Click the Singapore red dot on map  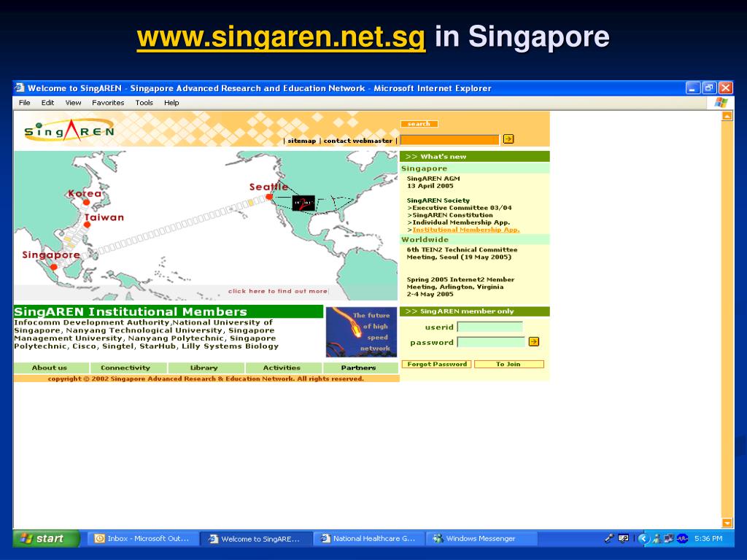[54, 267]
